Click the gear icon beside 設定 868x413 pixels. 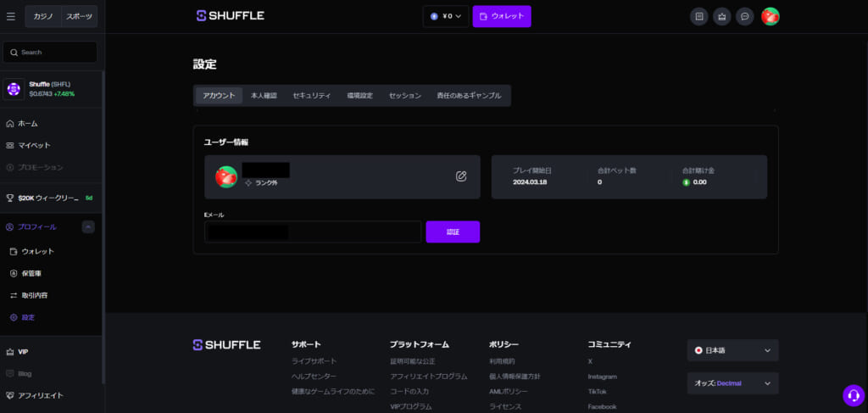pos(14,318)
